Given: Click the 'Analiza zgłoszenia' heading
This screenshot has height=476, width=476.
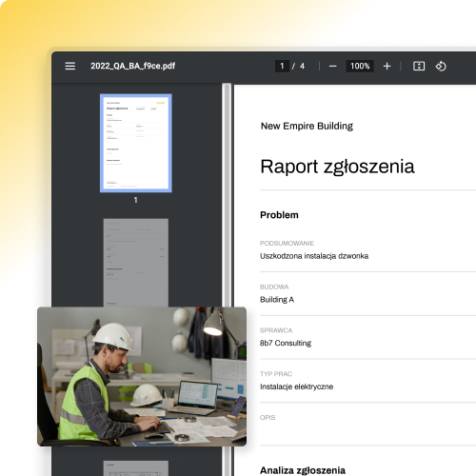Looking at the screenshot, I should point(303,470).
